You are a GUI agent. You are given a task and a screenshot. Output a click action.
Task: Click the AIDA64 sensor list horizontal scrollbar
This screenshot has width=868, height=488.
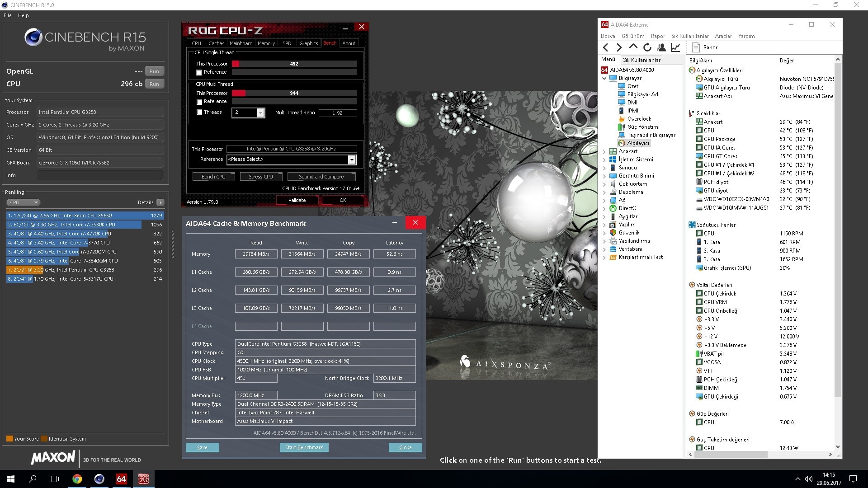tap(731, 455)
